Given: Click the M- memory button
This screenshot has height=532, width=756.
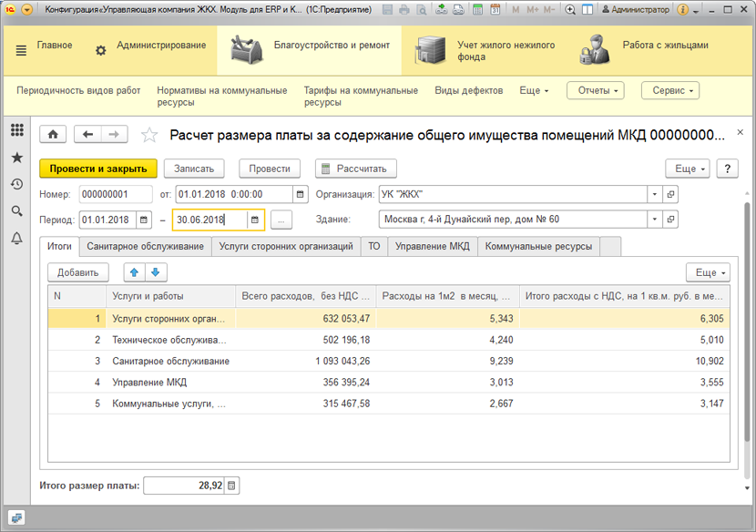Looking at the screenshot, I should click(x=548, y=10).
